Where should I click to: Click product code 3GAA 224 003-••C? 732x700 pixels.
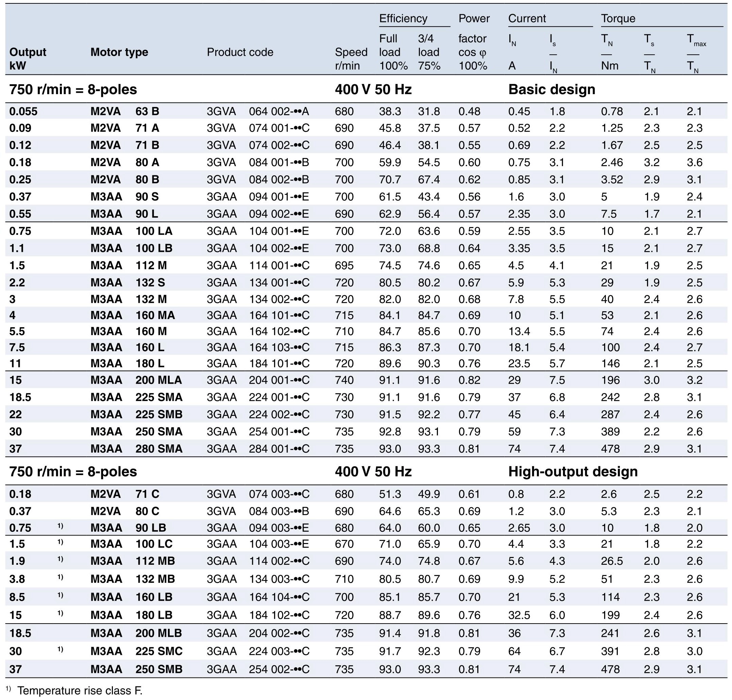[x=258, y=651]
